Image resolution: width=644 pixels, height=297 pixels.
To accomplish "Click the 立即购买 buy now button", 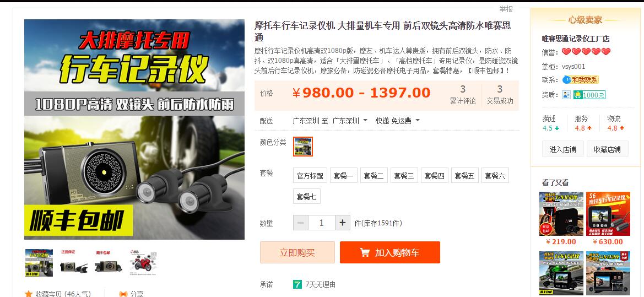I will pyautogui.click(x=297, y=252).
